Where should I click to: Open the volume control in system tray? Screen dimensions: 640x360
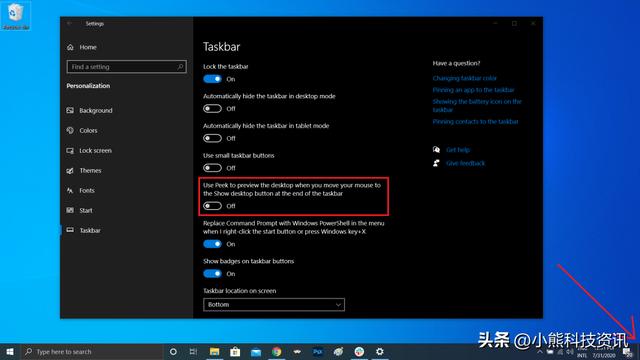(570, 352)
